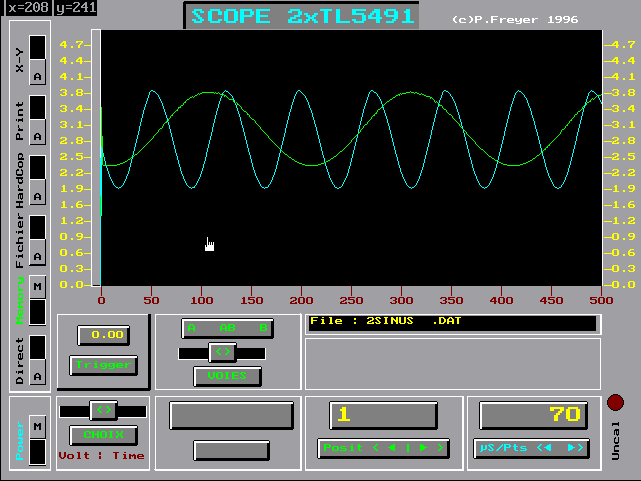
Task: Click the <> slider knob above VOIES
Action: pos(223,352)
